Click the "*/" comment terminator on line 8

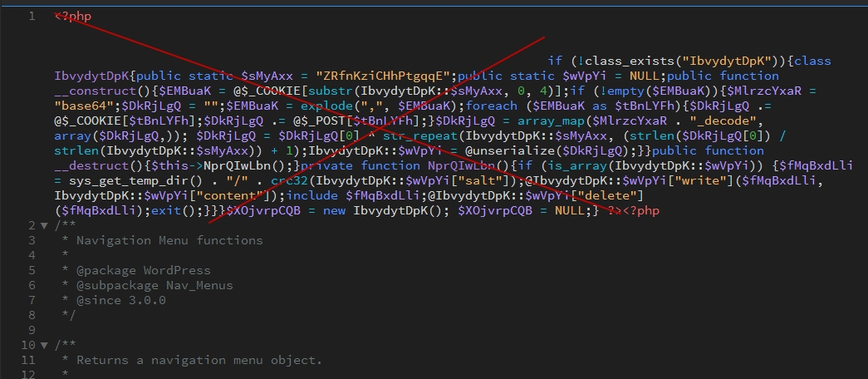[x=69, y=315]
